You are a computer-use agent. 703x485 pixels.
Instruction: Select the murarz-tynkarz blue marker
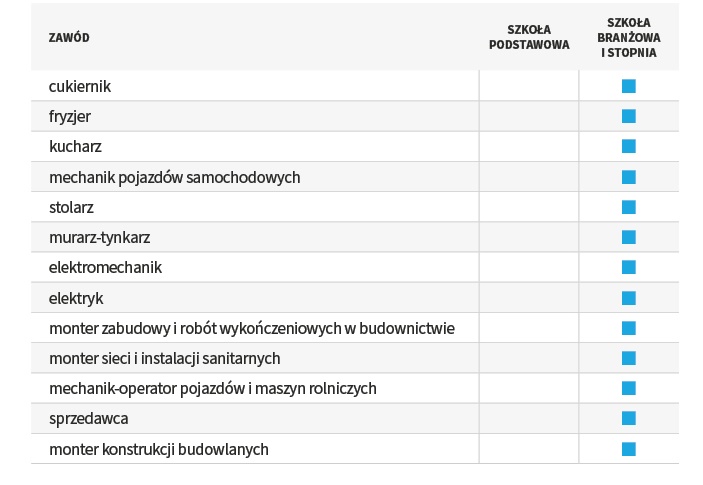point(629,237)
